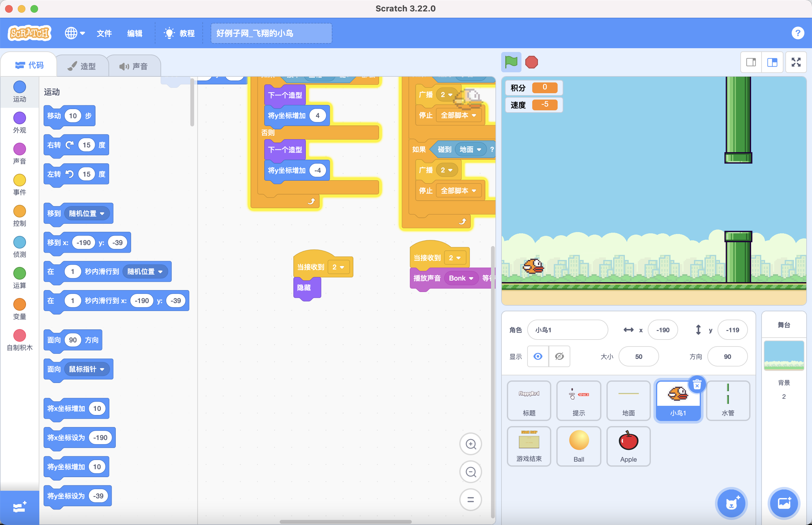The width and height of the screenshot is (812, 525).
Task: Select the stage backdrop thumbnail
Action: pyautogui.click(x=784, y=356)
